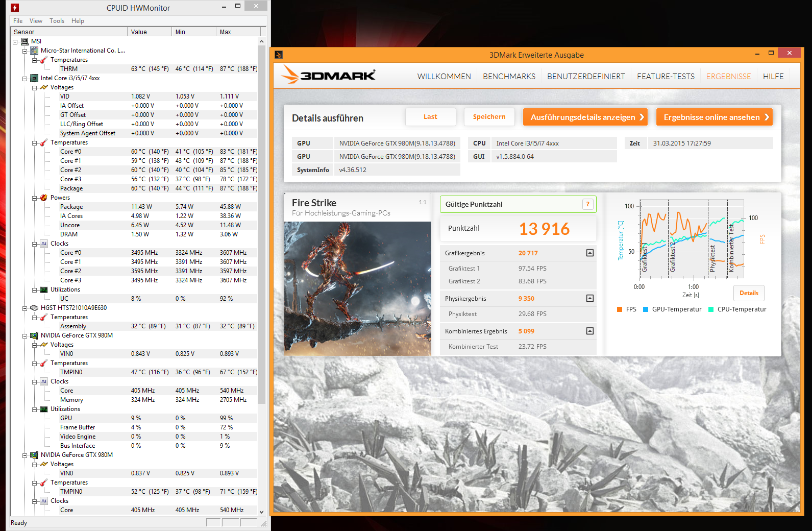Click the second NVIDIA GTX 980M card icon

(x=34, y=455)
